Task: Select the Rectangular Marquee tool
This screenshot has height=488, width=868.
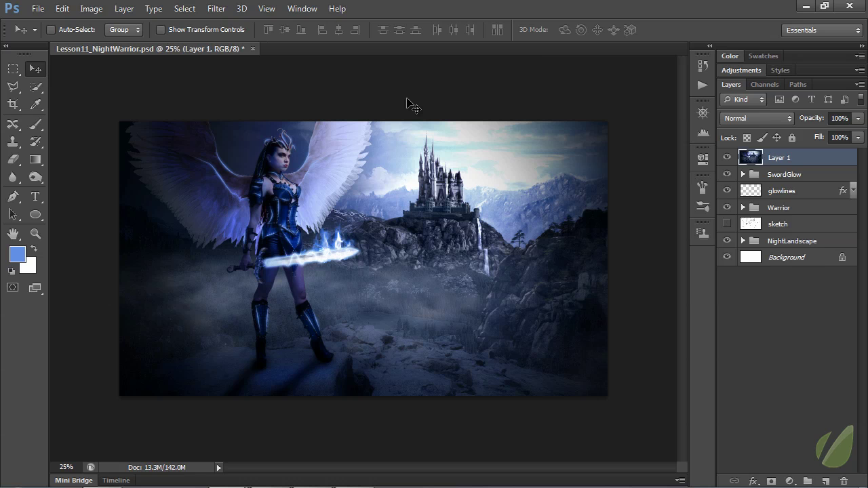Action: point(13,69)
